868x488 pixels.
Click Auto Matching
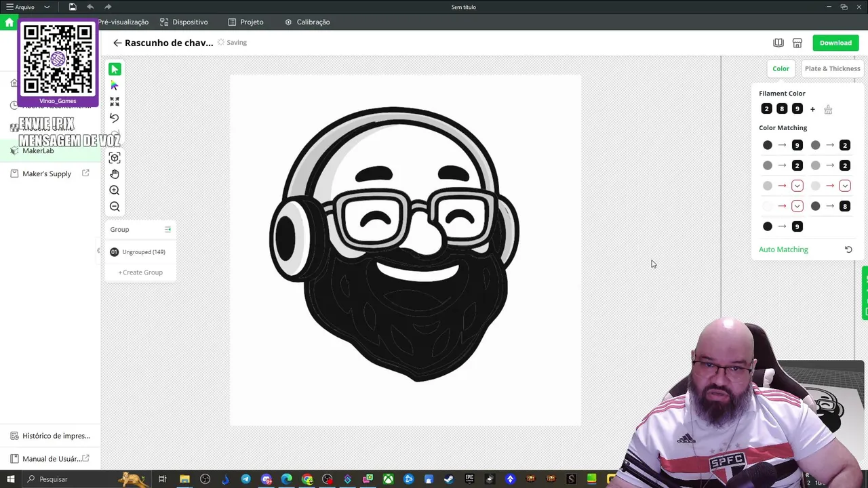click(x=783, y=249)
